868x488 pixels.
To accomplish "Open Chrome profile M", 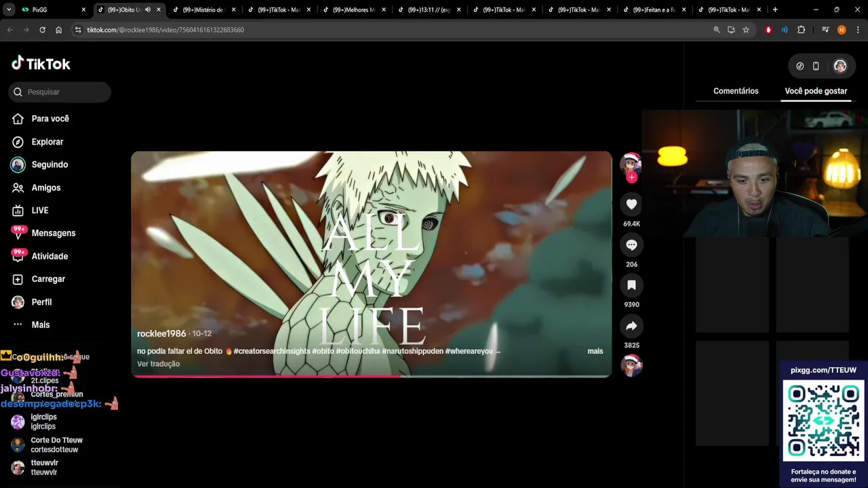I will pos(842,30).
